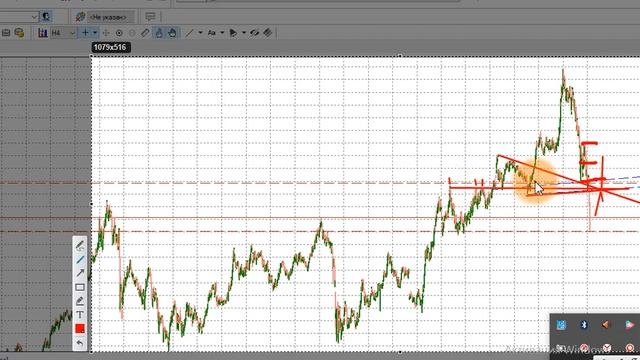The height and width of the screenshot is (360, 640).
Task: Click the yellow database coins icon
Action: pyautogui.click(x=19, y=33)
